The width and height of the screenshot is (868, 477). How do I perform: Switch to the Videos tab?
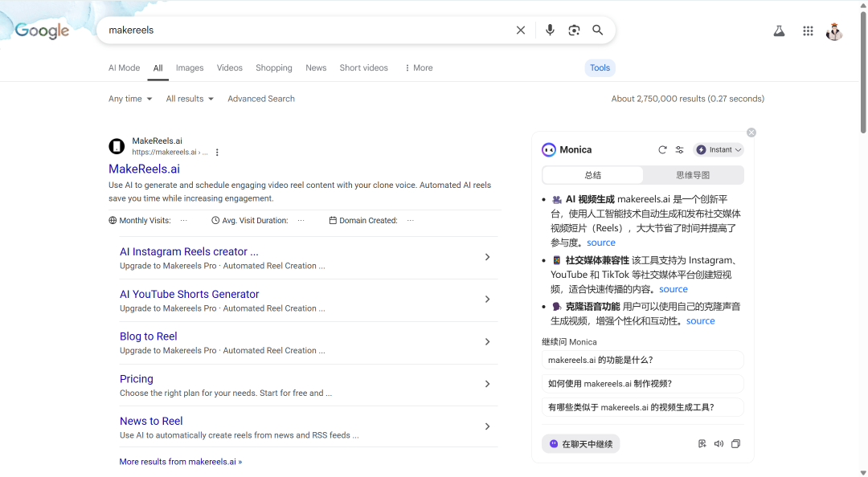click(230, 67)
